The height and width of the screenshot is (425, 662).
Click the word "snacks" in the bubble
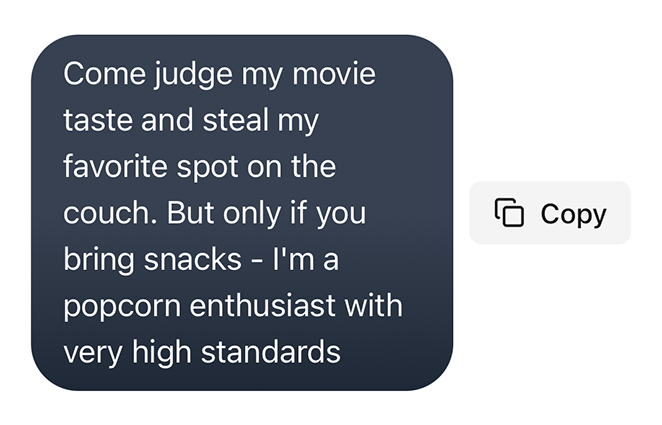tap(193, 259)
